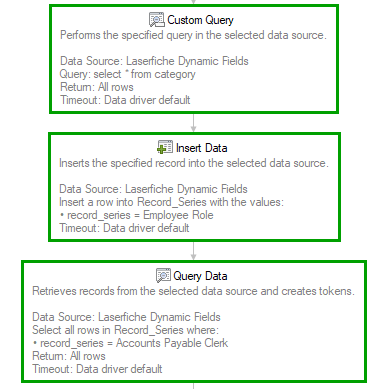Screen dimensions: 379x389
Task: Select the Insert Data title text
Action: [x=202, y=148]
